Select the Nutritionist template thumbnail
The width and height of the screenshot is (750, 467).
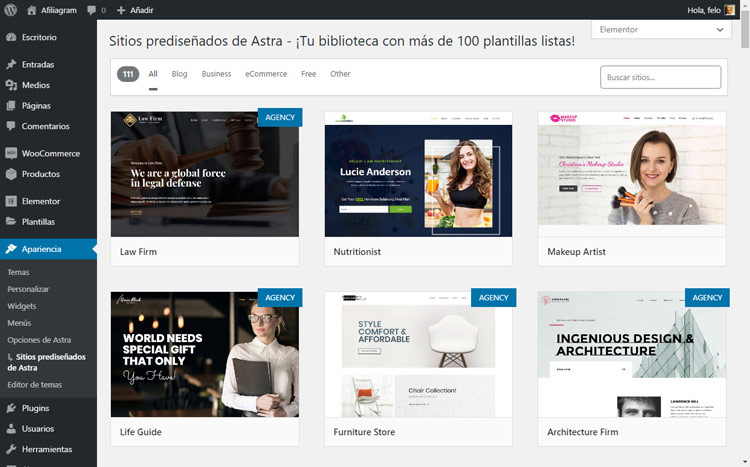click(418, 174)
